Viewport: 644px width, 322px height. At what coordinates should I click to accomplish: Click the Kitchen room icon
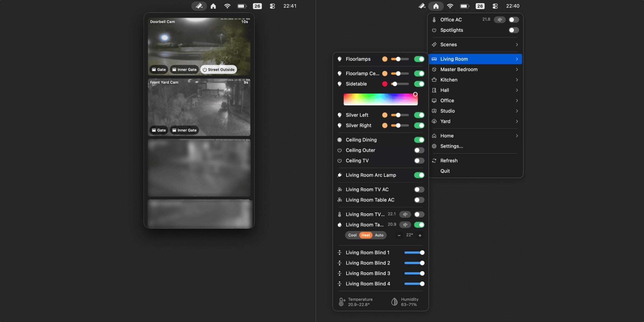click(435, 80)
